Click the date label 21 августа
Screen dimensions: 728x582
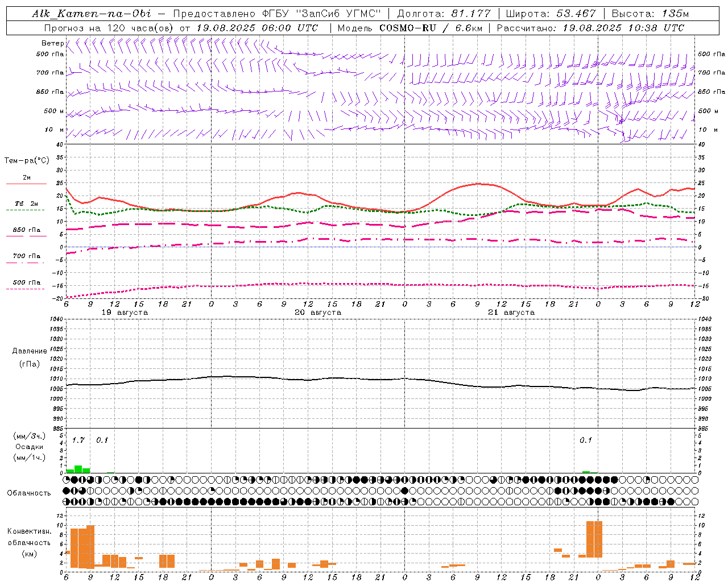point(511,313)
